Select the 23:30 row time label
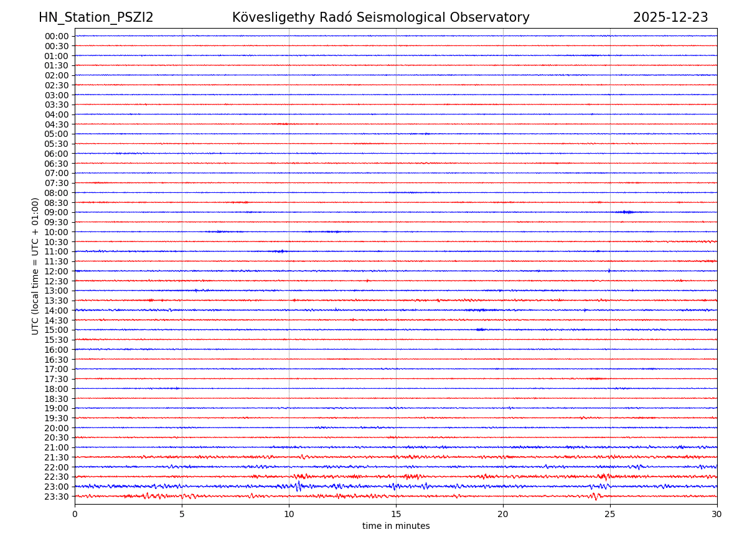Viewport: 747px width, 560px height. point(57,497)
